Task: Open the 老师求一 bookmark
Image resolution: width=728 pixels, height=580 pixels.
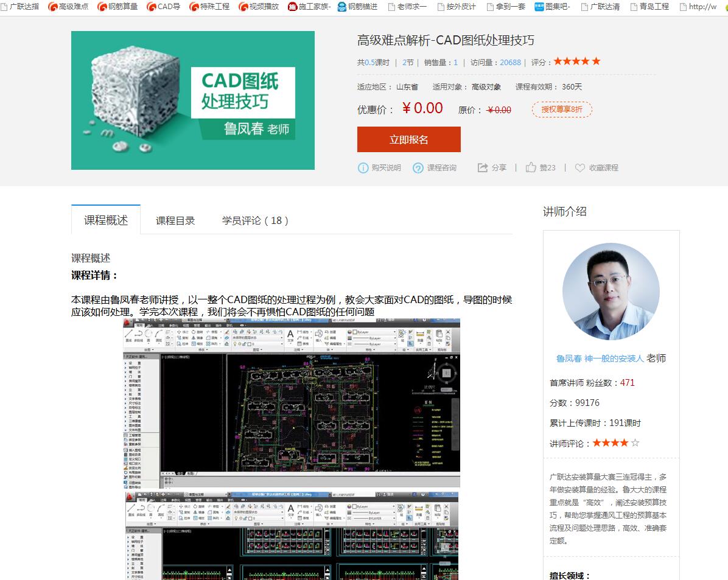Action: click(407, 7)
